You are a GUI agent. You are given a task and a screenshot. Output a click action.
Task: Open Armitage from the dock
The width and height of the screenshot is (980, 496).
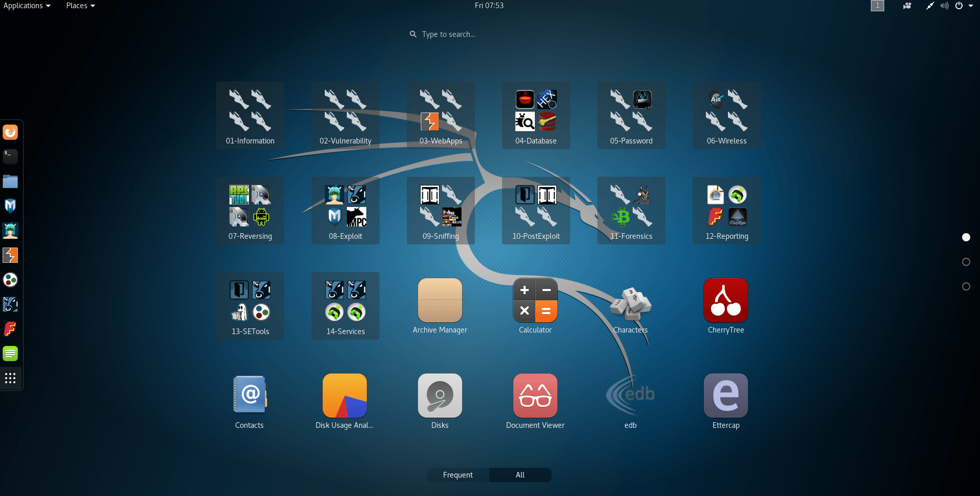(x=10, y=231)
